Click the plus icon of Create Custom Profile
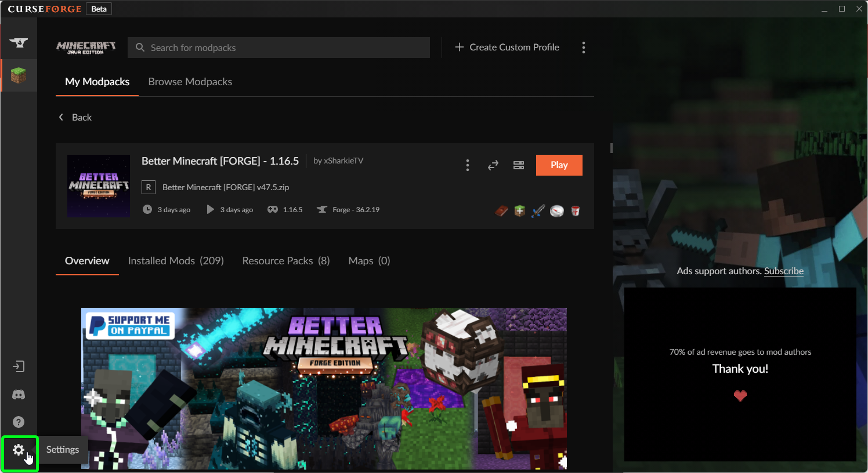 [x=460, y=47]
